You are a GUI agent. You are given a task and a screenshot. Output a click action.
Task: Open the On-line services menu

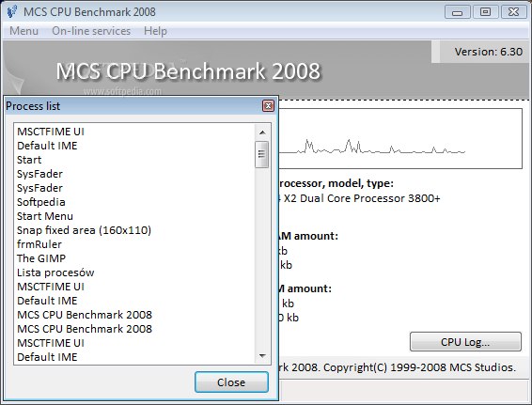91,31
